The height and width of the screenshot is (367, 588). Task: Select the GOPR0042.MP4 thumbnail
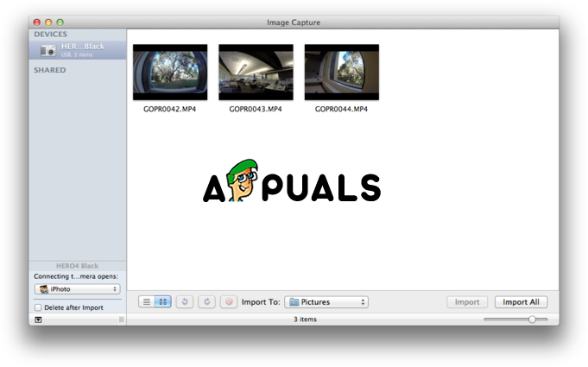[x=170, y=73]
